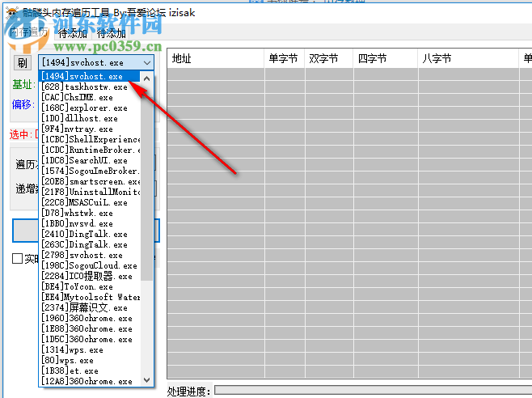
Task: Click the 刷 refresh button
Action: [x=23, y=63]
